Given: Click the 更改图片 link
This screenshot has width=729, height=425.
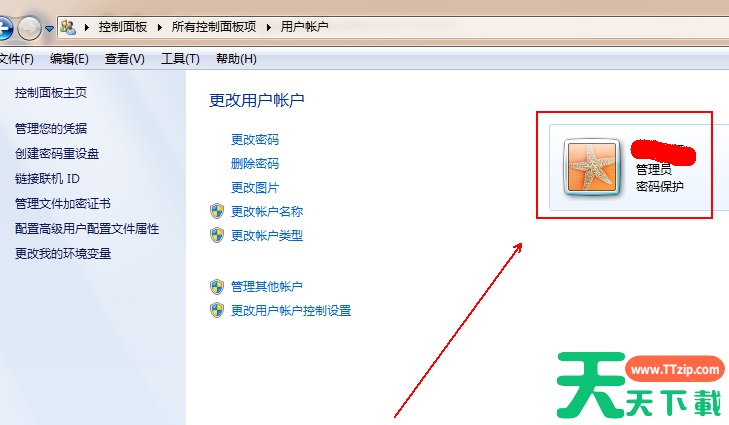Looking at the screenshot, I should [255, 188].
